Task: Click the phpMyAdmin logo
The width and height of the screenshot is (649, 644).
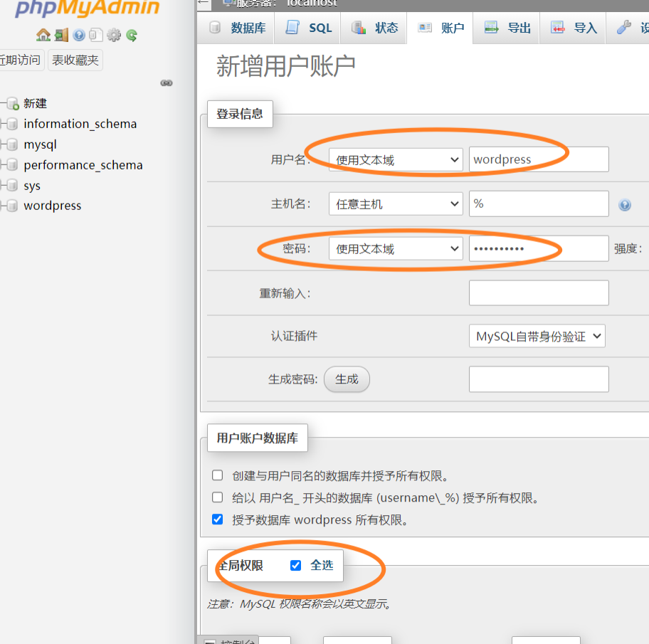Action: 87,9
